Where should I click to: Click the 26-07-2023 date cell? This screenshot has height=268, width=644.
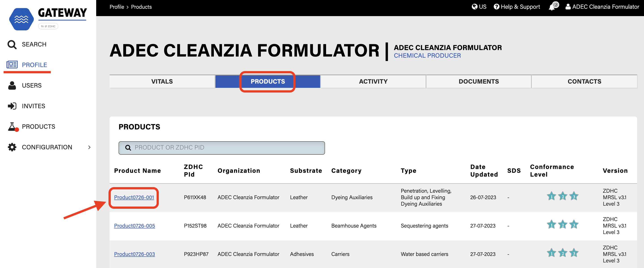point(483,197)
